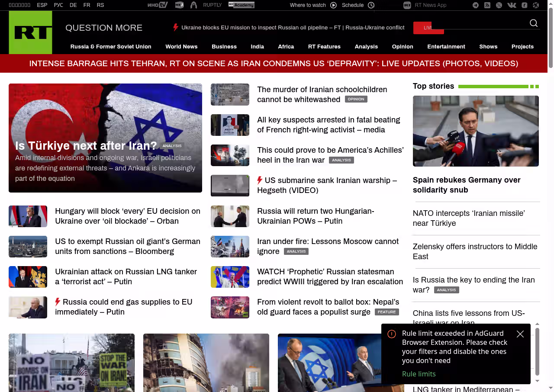
Task: Open the World News menu section
Action: pos(181,47)
